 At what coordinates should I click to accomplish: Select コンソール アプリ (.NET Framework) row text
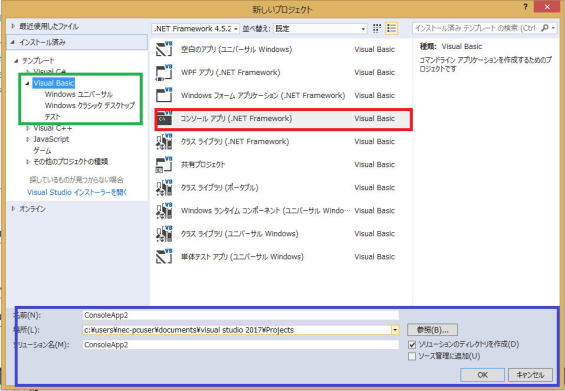coord(236,118)
